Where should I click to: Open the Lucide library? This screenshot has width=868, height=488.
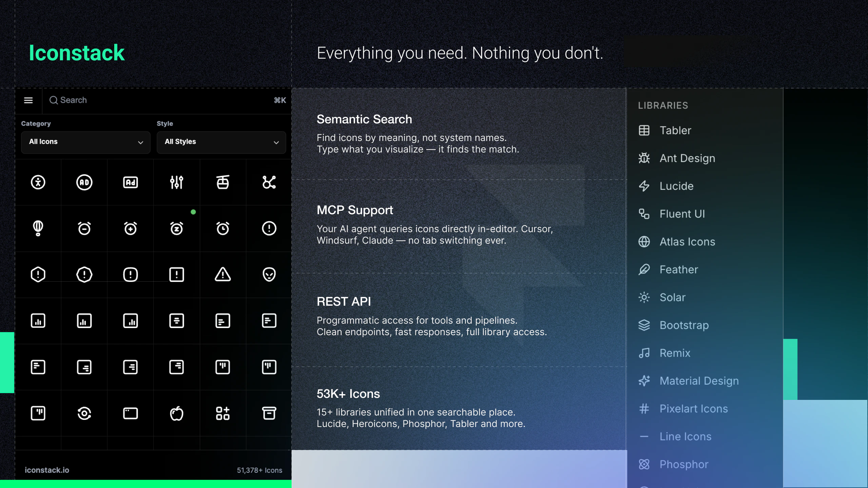(x=666, y=186)
